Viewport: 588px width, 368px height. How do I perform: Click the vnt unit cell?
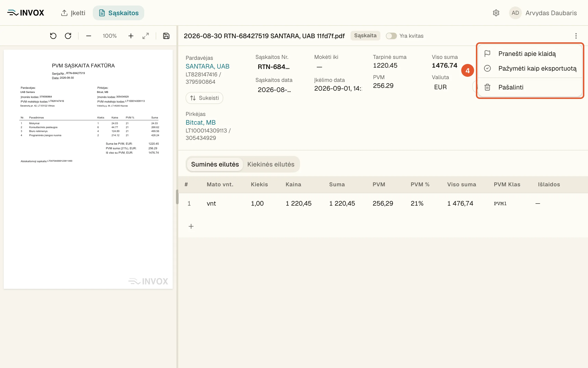pyautogui.click(x=211, y=204)
